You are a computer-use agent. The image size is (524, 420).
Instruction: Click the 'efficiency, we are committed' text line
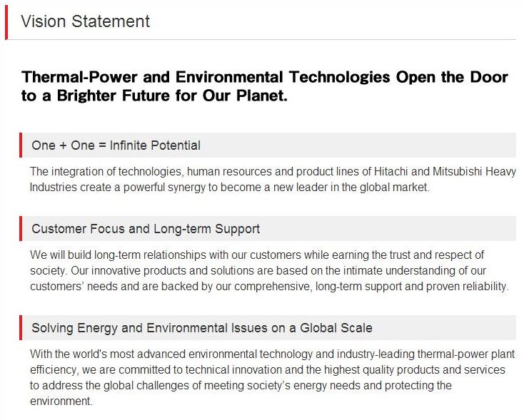(268, 369)
